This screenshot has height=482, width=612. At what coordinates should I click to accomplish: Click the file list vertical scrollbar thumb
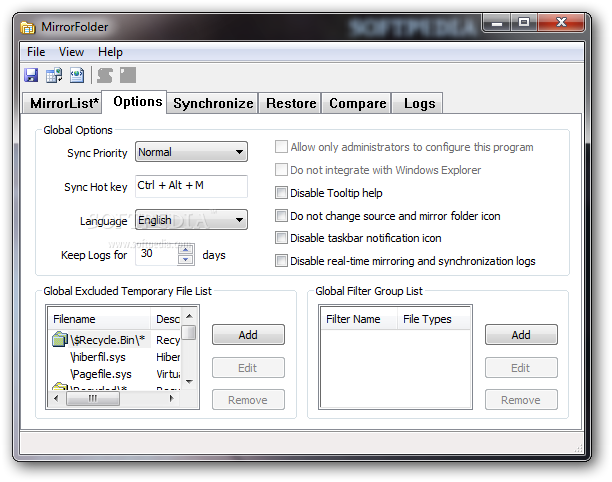coord(189,332)
